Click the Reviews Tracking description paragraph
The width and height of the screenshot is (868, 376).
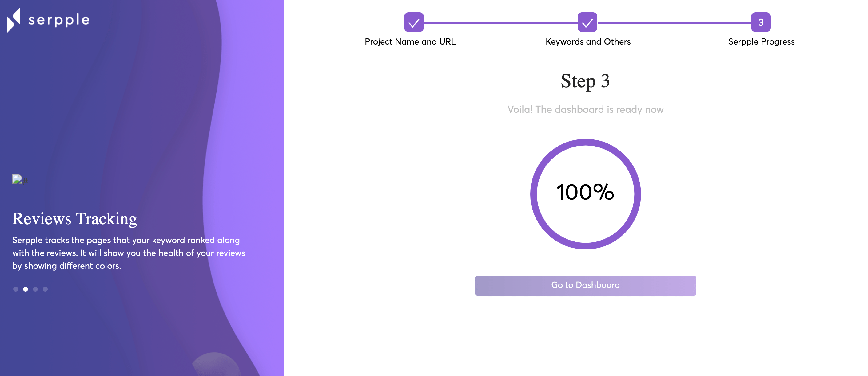coord(129,253)
